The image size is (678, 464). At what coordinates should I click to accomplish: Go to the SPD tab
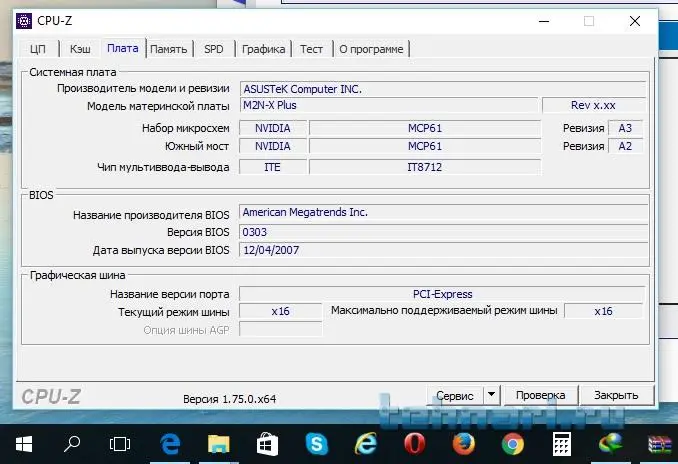(214, 49)
